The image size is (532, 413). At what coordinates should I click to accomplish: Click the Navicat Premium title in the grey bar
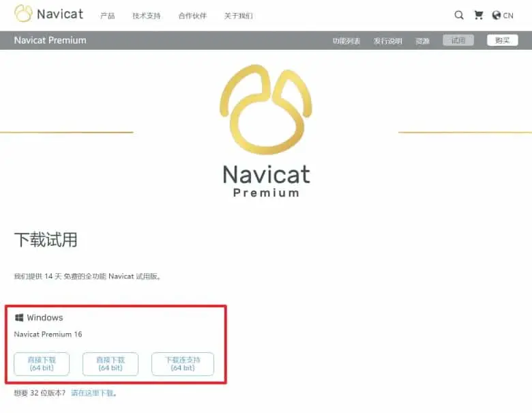[50, 40]
